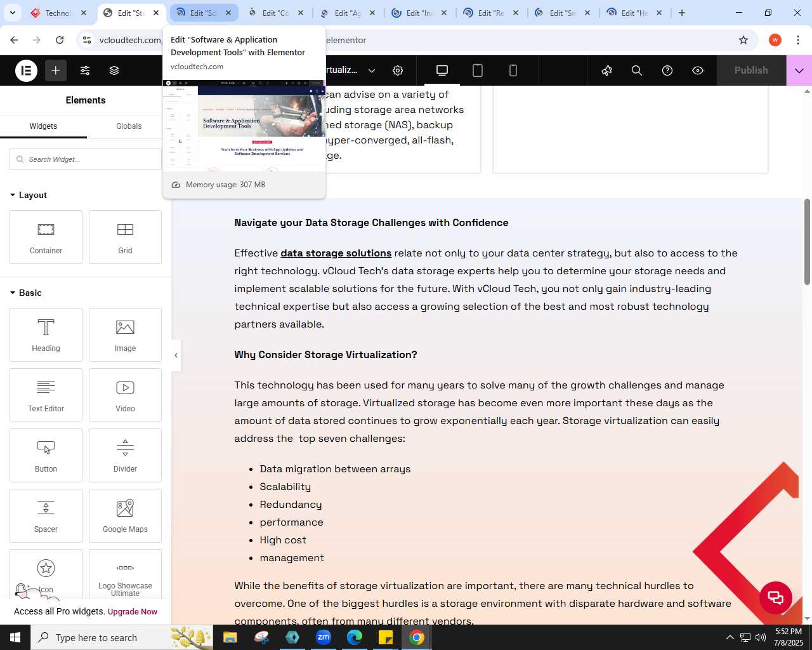
Task: Switch to mobile responsive view
Action: click(x=513, y=70)
